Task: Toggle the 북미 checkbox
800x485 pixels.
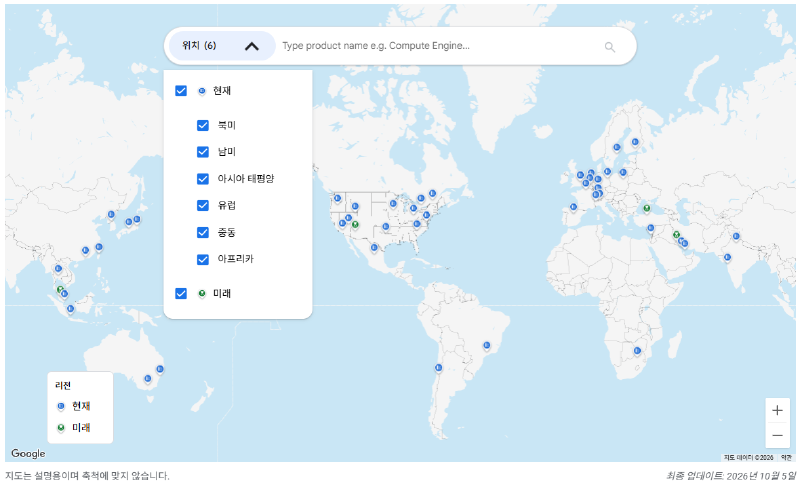Action: [x=203, y=125]
